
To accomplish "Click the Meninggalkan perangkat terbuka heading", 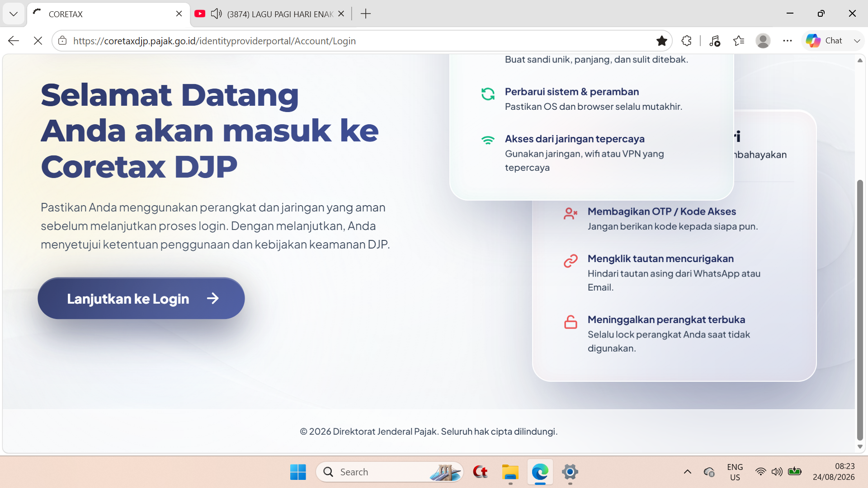I will pyautogui.click(x=666, y=319).
